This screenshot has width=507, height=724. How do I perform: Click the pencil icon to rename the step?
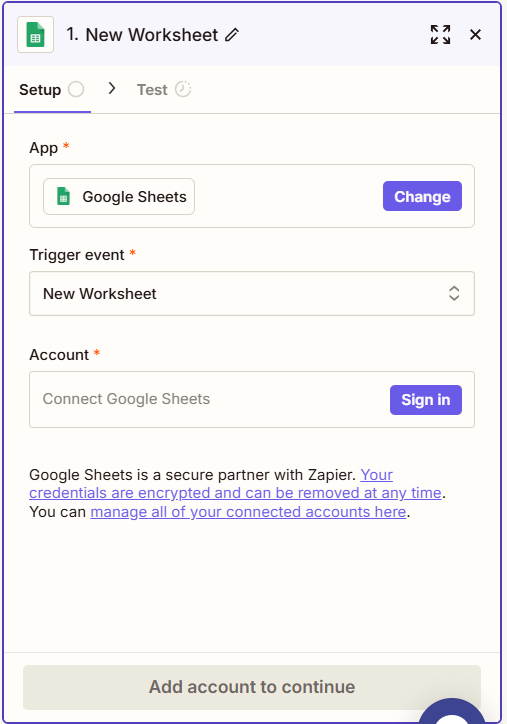pos(232,35)
